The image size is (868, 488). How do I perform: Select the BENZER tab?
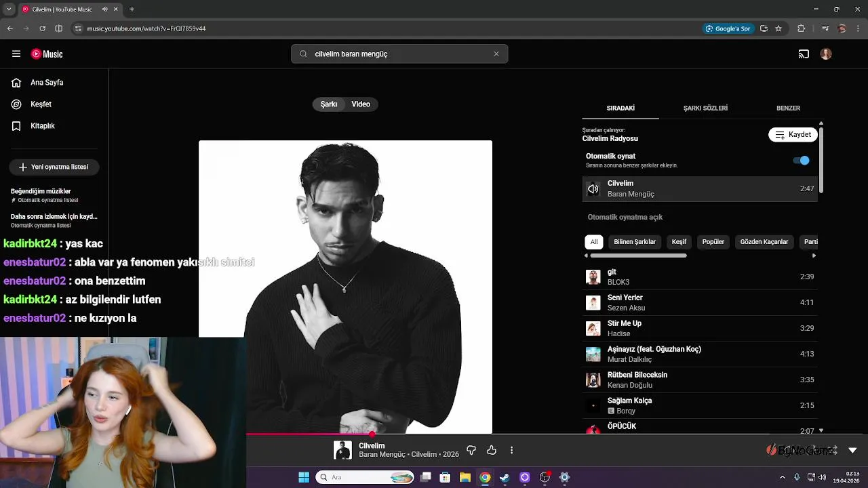pyautogui.click(x=788, y=108)
